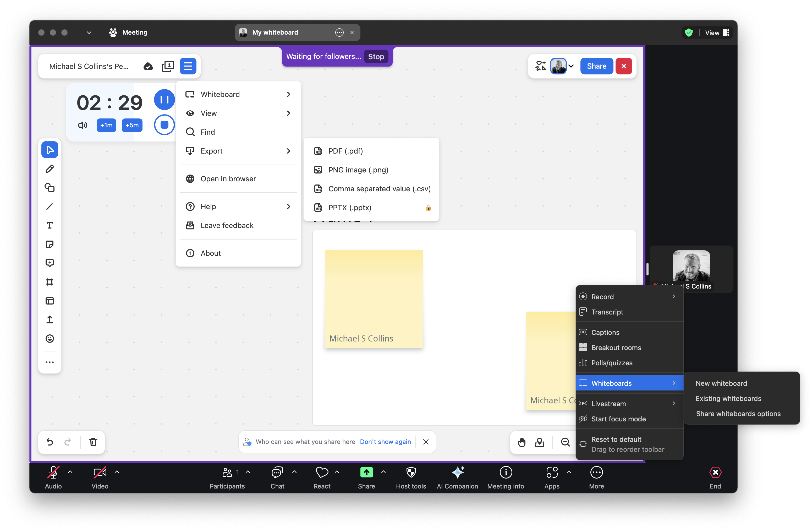Open whiteboard tab options ellipsis
The height and width of the screenshot is (532, 812).
pyautogui.click(x=339, y=32)
